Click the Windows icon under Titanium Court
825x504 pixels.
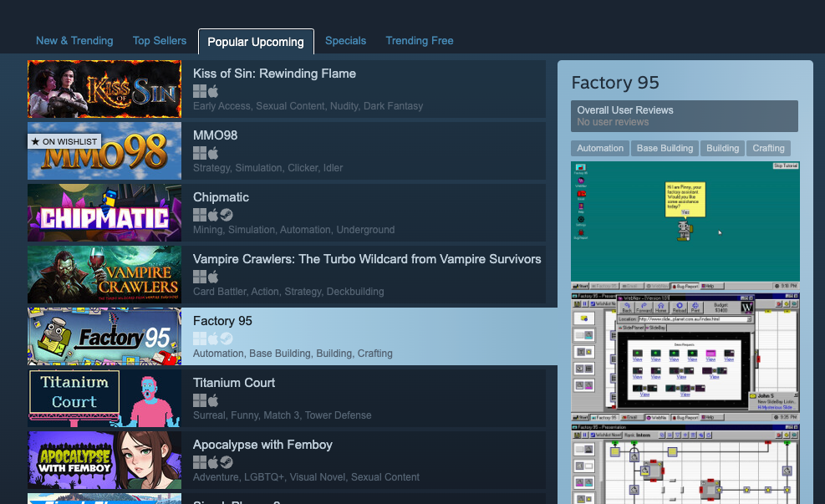point(200,400)
